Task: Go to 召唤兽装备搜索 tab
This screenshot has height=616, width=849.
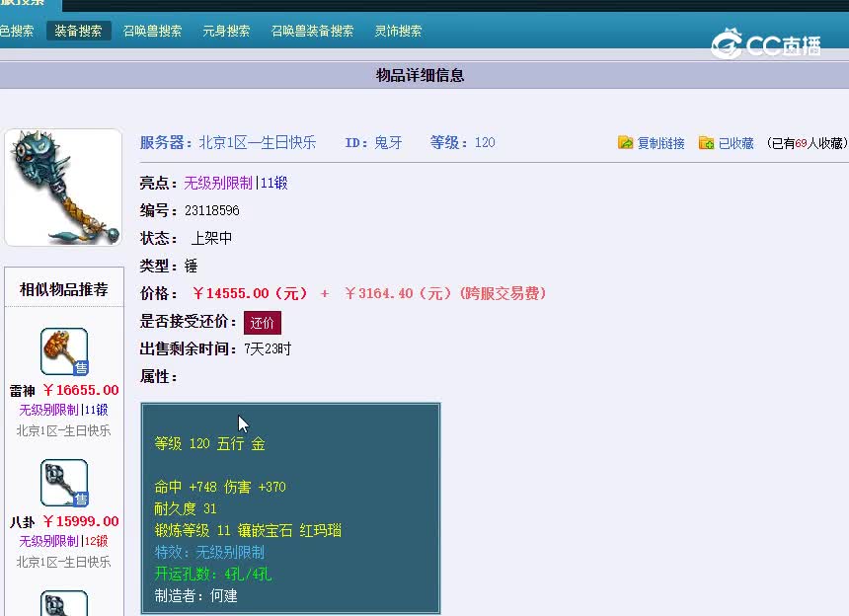Action: (x=312, y=31)
